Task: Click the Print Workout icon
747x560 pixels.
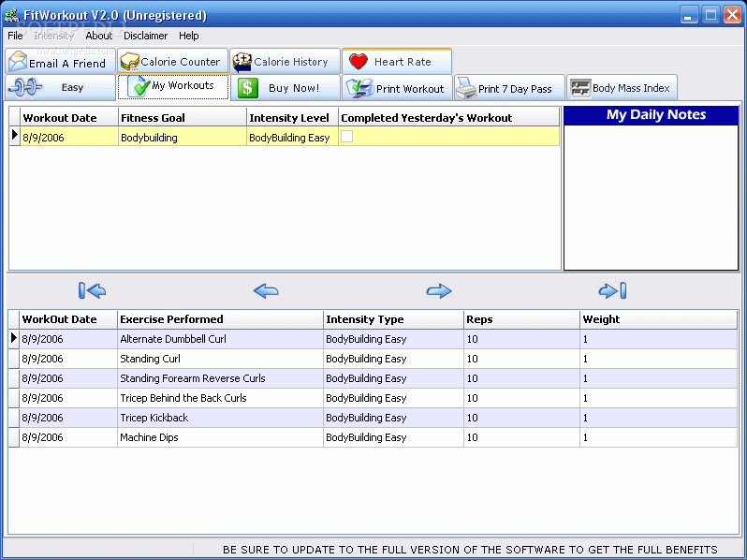Action: click(x=359, y=88)
